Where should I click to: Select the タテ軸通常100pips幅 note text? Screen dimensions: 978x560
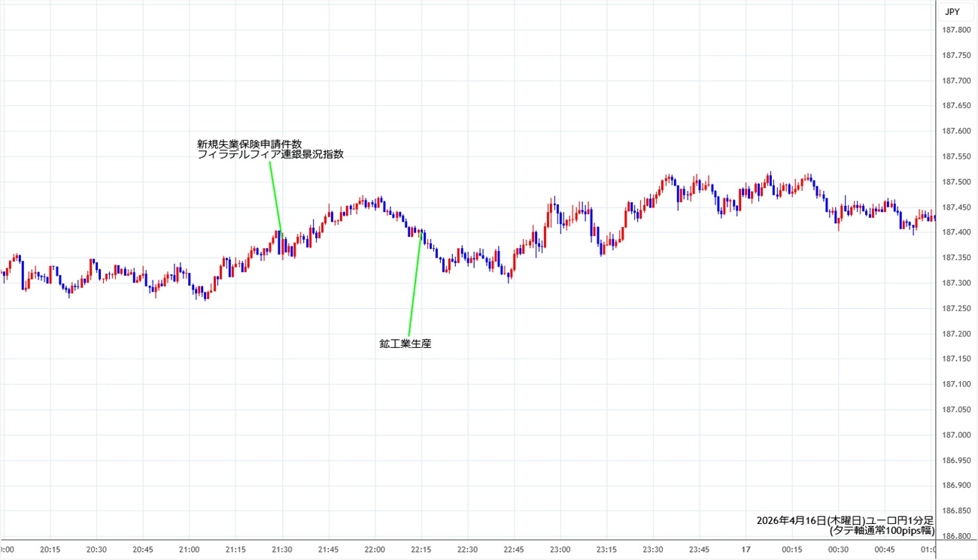[881, 531]
